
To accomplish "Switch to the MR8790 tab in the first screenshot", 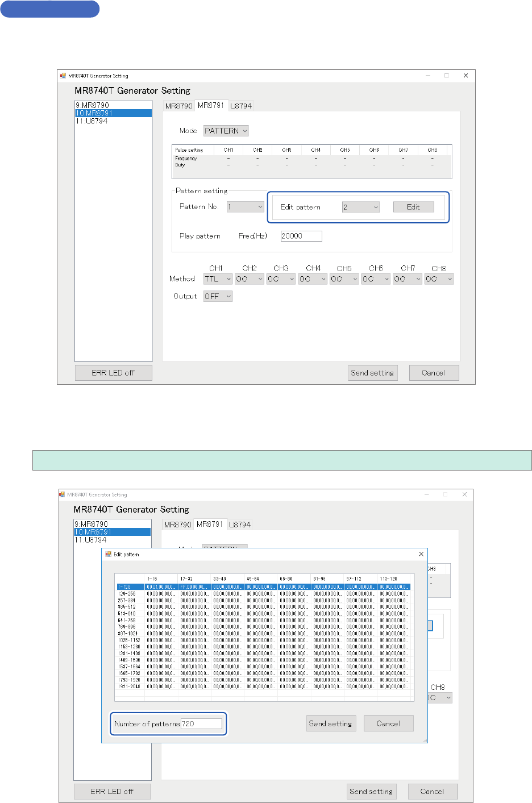I will pyautogui.click(x=179, y=106).
